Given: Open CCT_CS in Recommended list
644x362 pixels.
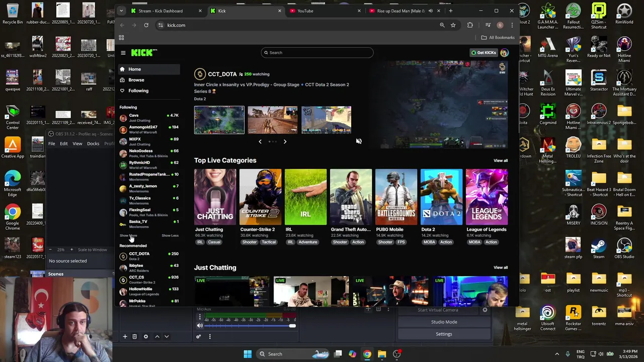Looking at the screenshot, I should pyautogui.click(x=149, y=280).
